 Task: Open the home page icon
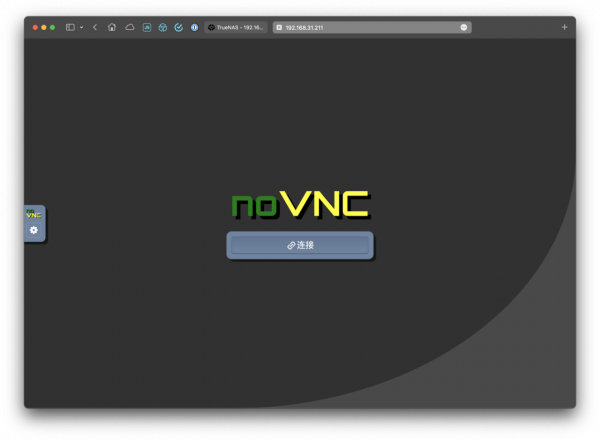point(112,27)
